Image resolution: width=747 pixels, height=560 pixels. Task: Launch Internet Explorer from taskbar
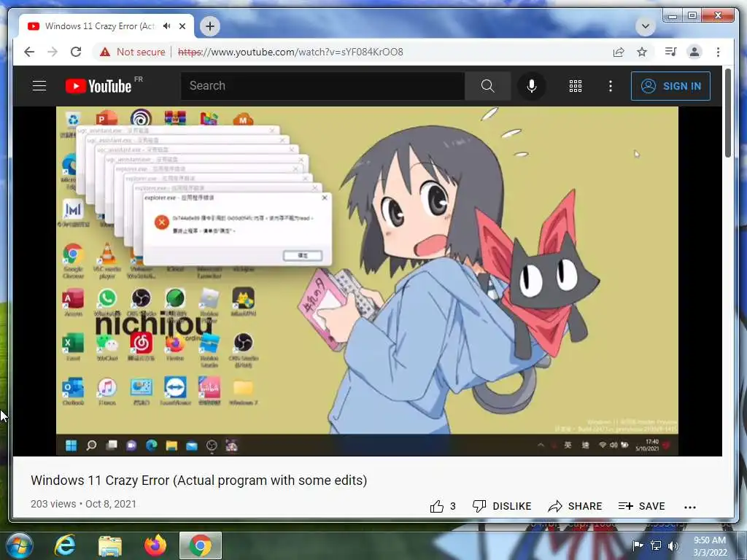coord(65,545)
